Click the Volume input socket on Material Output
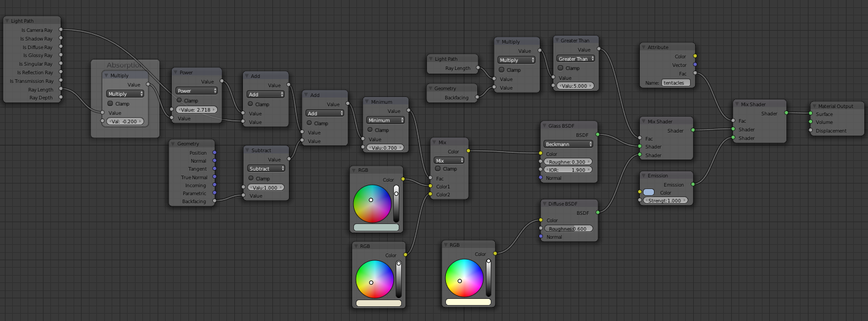The image size is (868, 321). tap(810, 122)
